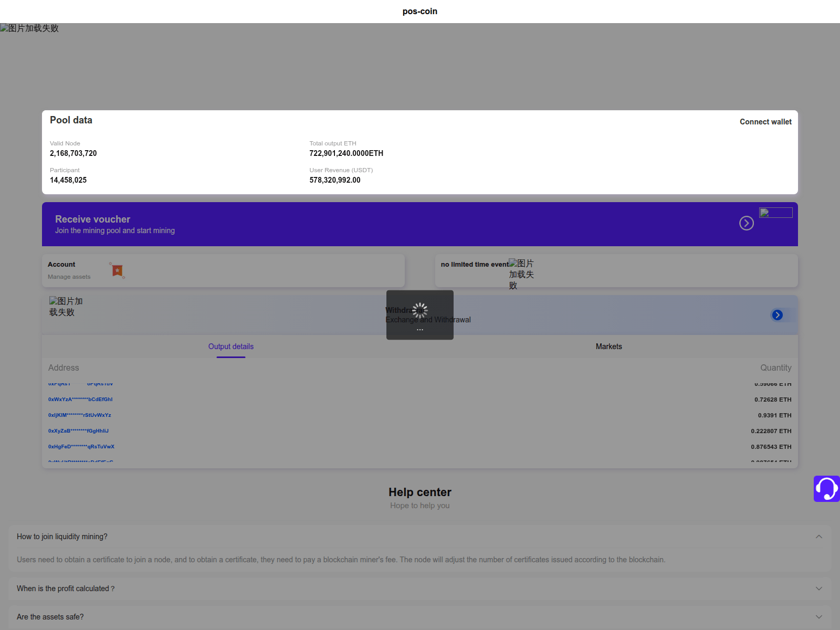Viewport: 840px width, 630px height.
Task: Click the circular arrow in Receive voucher banner
Action: point(747,223)
